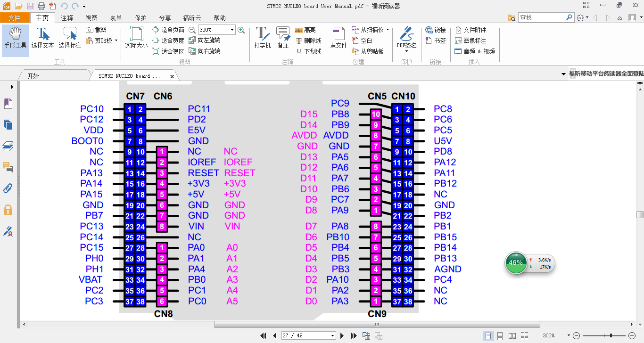Image resolution: width=644 pixels, height=343 pixels.
Task: Click the Open folder icon in quick toolbar
Action: (18, 6)
